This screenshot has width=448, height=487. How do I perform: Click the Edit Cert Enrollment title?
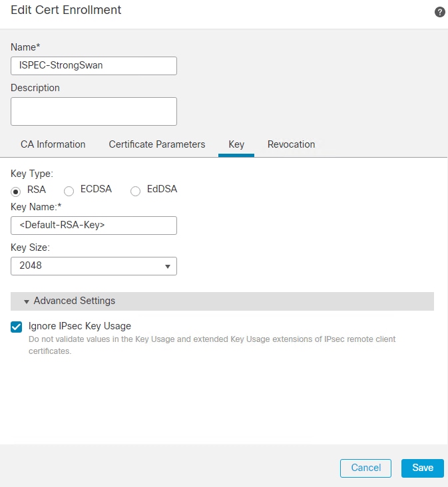66,10
